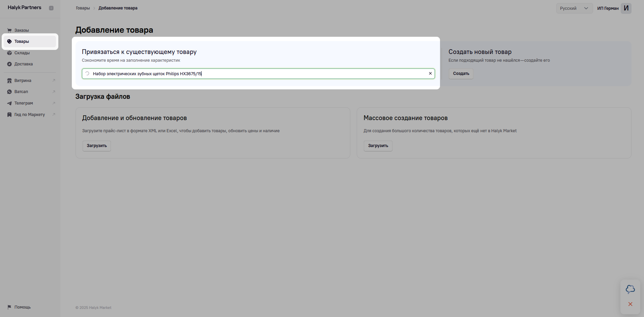Focus the existing product search field
The image size is (644, 317).
(x=258, y=74)
